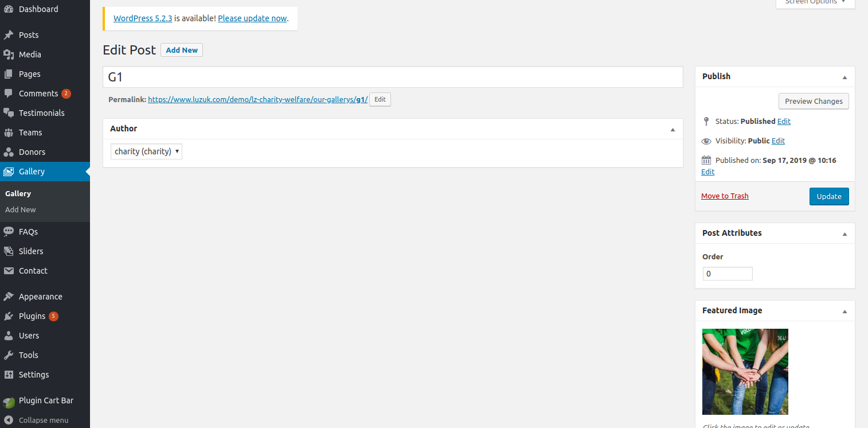Click the featured image thumbnail

[x=745, y=372]
